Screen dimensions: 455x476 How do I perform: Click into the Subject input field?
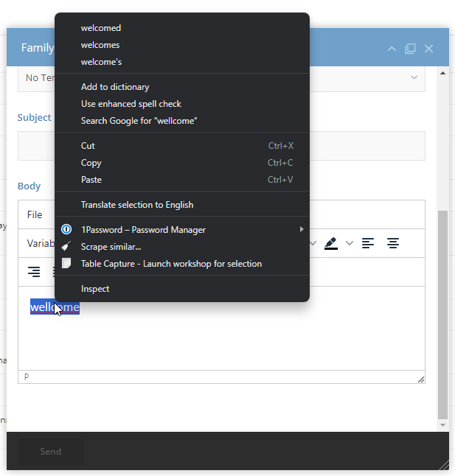pos(221,146)
